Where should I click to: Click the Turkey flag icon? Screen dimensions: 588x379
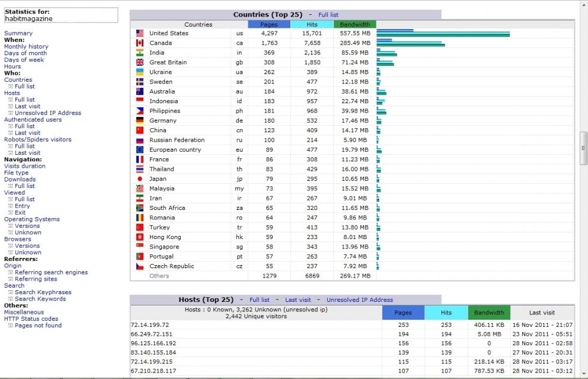point(140,227)
